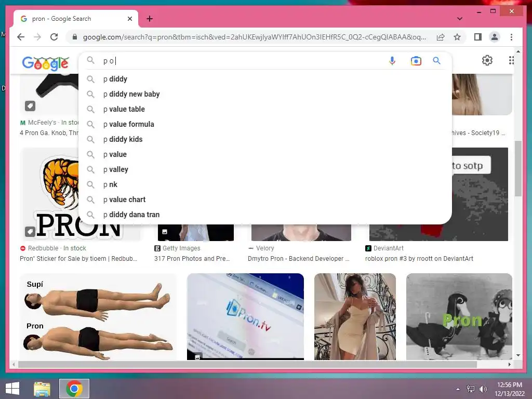Screen dimensions: 532x399
Task: Select the 'p value formula' suggestion
Action: click(x=264, y=124)
